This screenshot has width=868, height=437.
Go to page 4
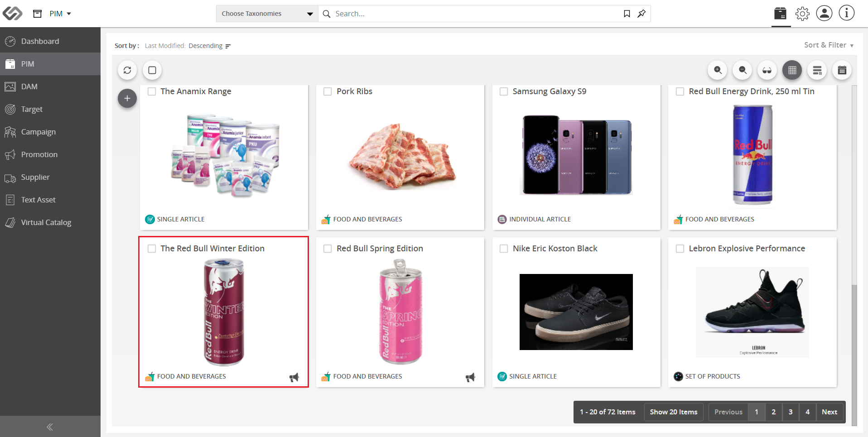pos(808,412)
